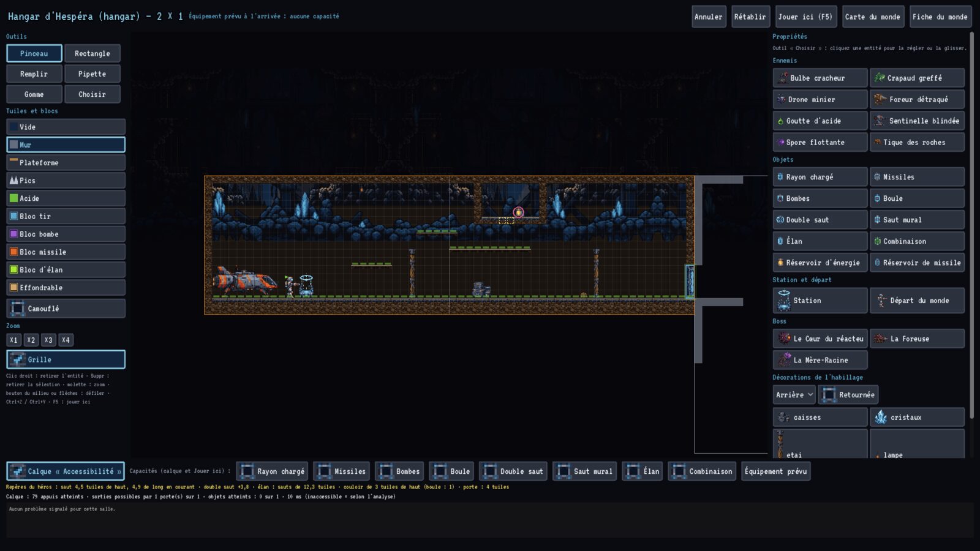
Task: Select Sentinelle blindée enemy
Action: click(917, 121)
